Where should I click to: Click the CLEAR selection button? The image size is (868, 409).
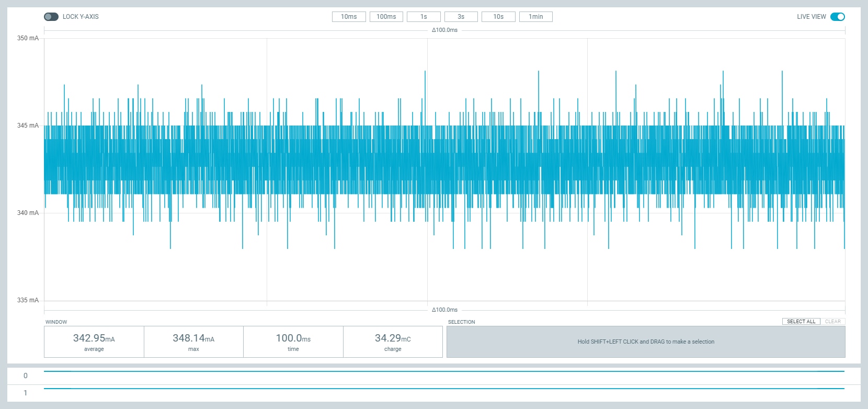click(x=833, y=322)
